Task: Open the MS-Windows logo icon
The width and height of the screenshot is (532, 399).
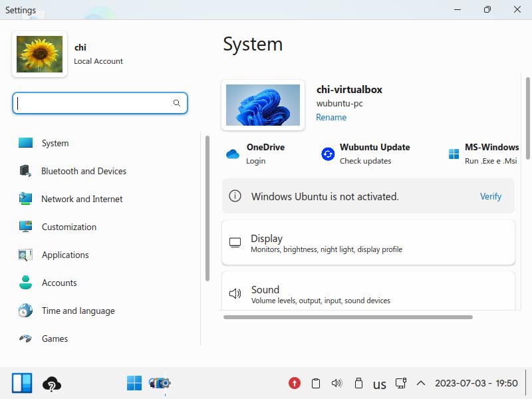Action: coord(454,154)
